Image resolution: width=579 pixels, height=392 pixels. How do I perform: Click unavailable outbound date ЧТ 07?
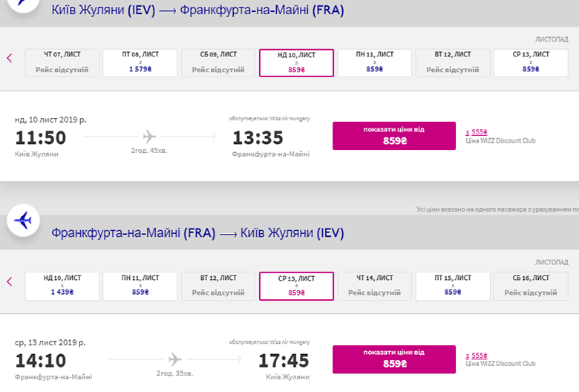coord(62,62)
